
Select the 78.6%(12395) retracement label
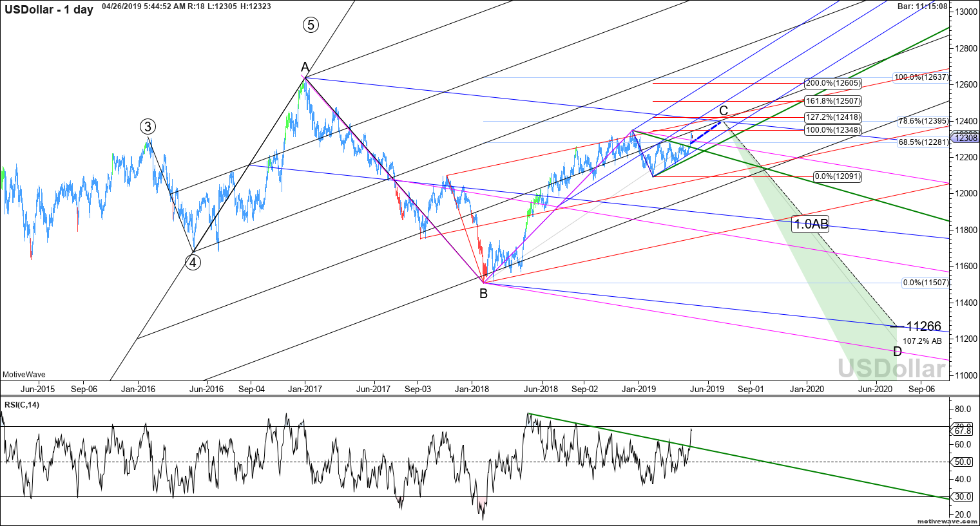pos(924,121)
